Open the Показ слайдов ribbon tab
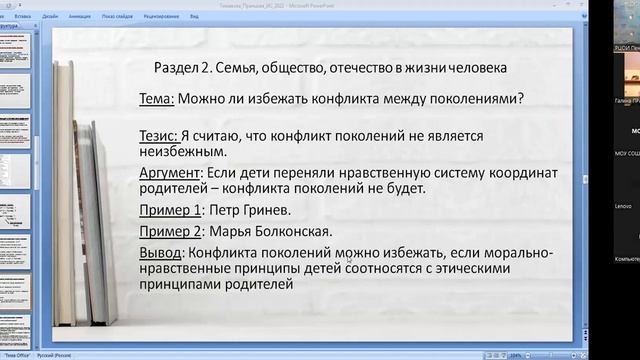This screenshot has height=360, width=640. click(117, 16)
